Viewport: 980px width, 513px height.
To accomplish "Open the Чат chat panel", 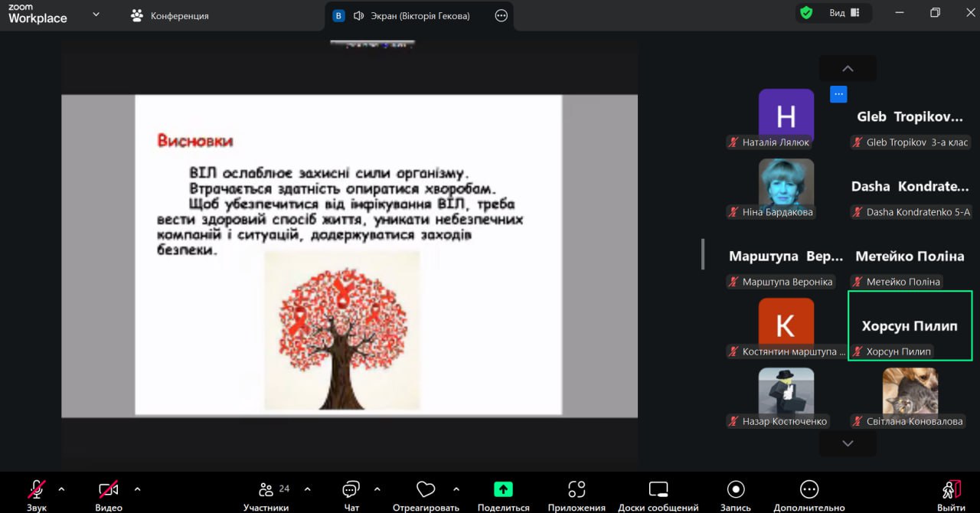I will click(351, 490).
